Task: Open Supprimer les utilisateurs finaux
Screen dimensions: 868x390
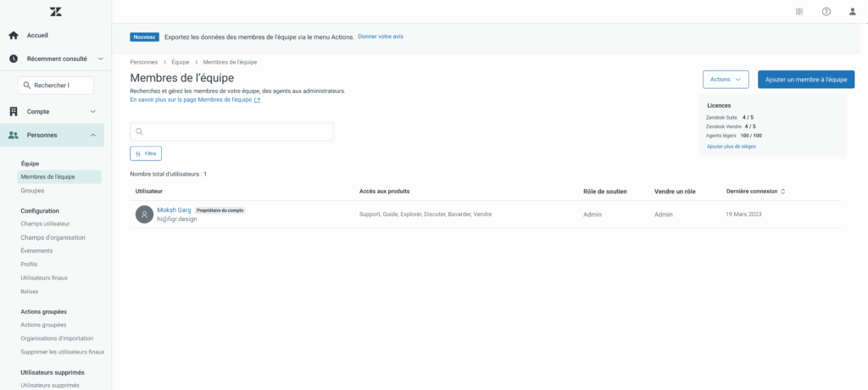Action: point(62,352)
